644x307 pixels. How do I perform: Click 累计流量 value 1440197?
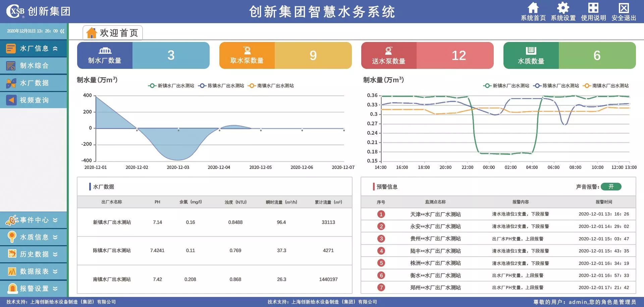click(328, 279)
